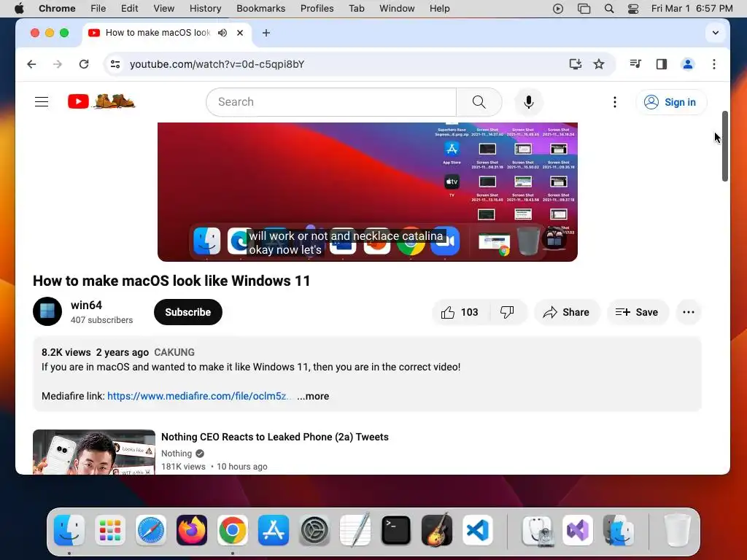Click the video player area

coord(368,192)
